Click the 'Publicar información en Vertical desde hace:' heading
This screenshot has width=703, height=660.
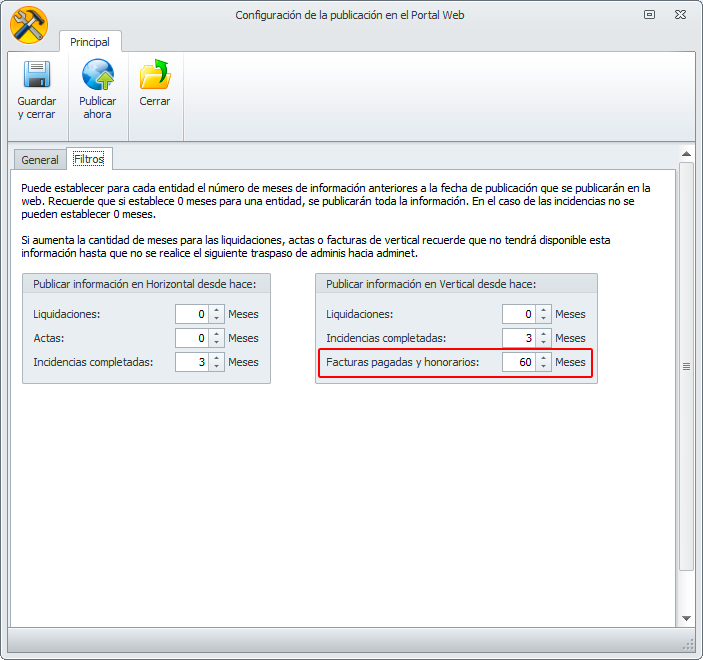[x=431, y=284]
